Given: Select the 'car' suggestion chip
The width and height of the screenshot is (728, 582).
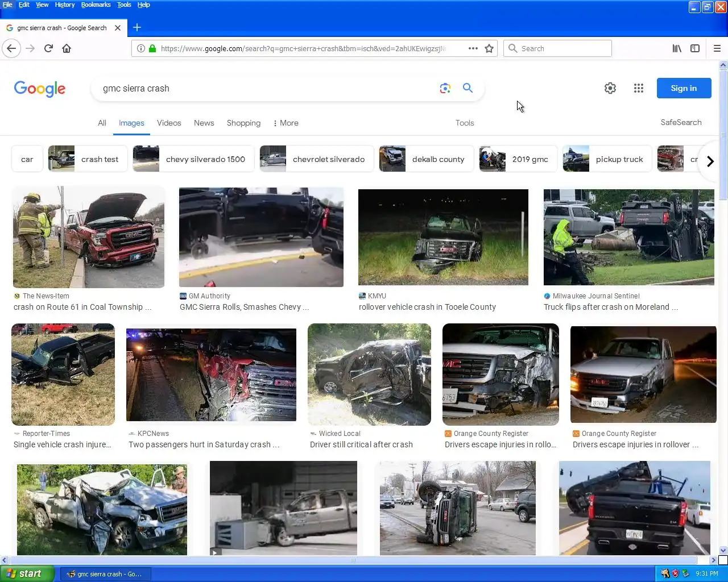Looking at the screenshot, I should (x=27, y=159).
